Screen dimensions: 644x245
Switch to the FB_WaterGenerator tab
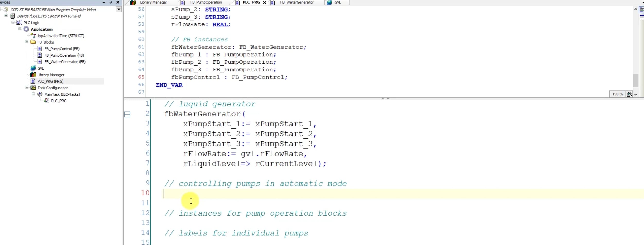(x=297, y=2)
